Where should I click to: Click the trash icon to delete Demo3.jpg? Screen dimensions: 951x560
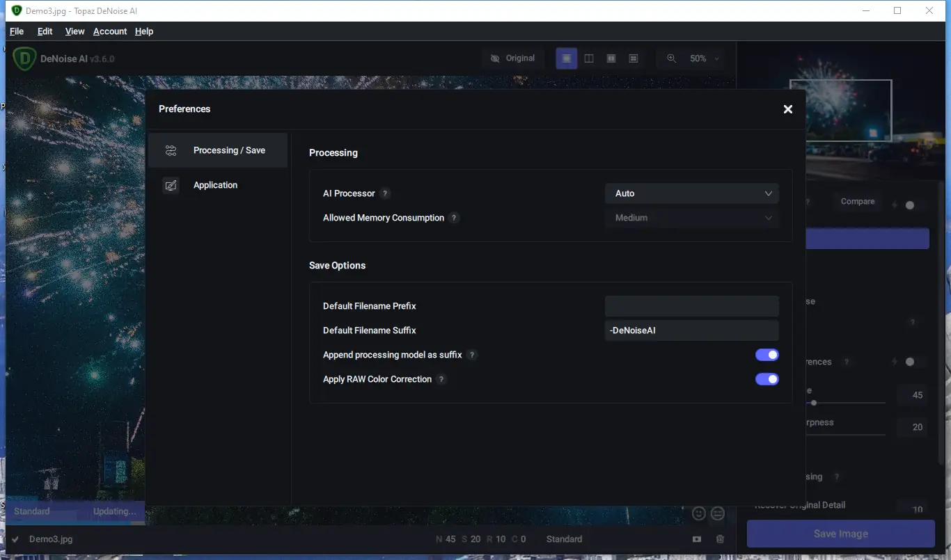point(720,539)
